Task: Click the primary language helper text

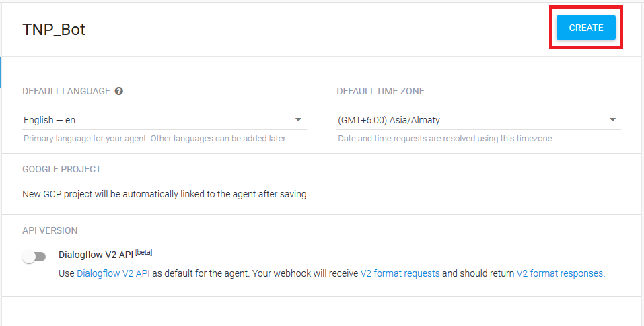Action: 155,139
